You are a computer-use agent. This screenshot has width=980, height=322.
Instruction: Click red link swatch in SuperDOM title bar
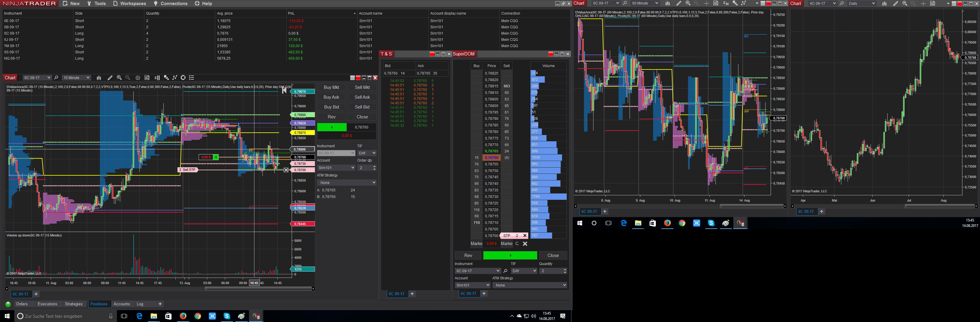pos(551,54)
